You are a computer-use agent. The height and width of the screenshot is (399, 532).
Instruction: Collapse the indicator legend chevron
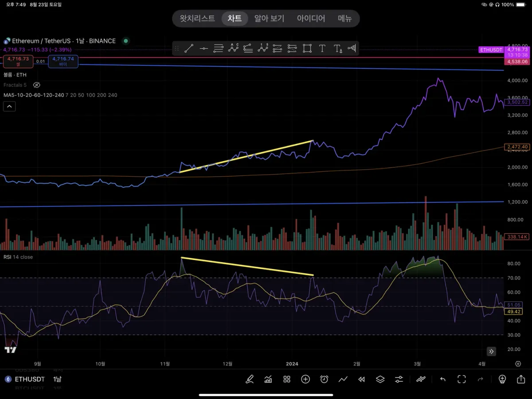(9, 106)
